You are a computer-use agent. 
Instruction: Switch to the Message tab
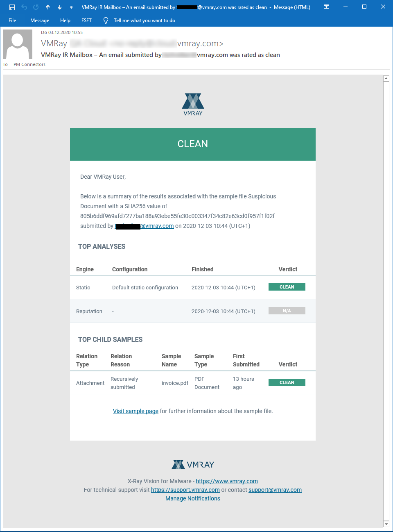tap(39, 20)
